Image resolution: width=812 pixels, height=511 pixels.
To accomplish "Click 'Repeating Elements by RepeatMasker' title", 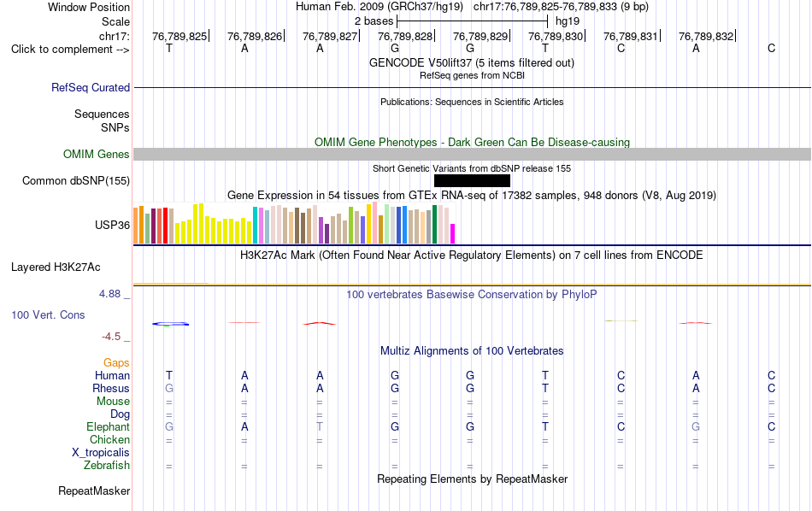I will [x=472, y=479].
